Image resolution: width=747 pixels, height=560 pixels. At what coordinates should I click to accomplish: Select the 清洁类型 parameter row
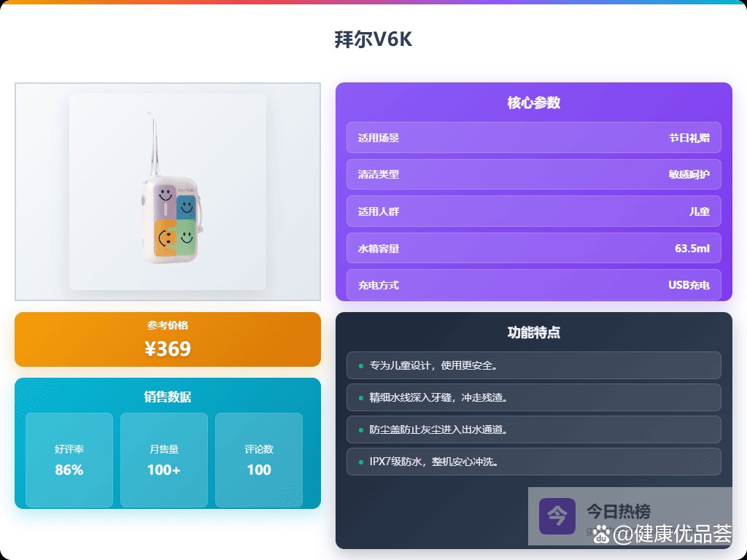[533, 174]
